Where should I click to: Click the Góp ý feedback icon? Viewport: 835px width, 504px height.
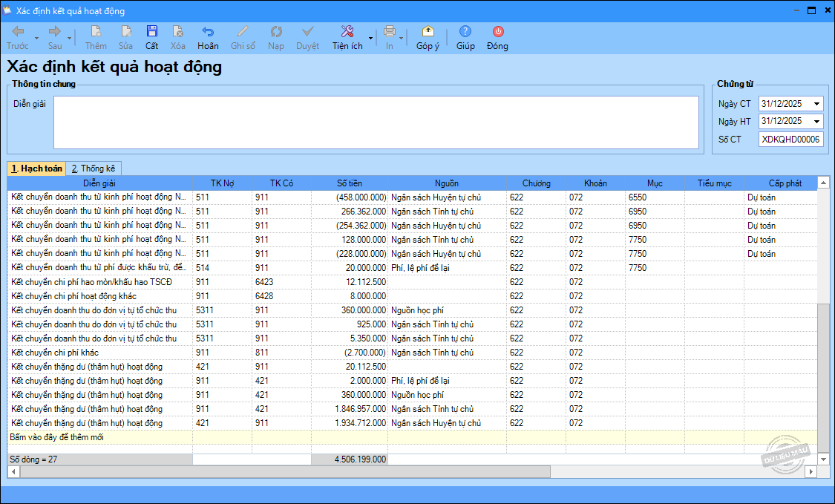428,32
